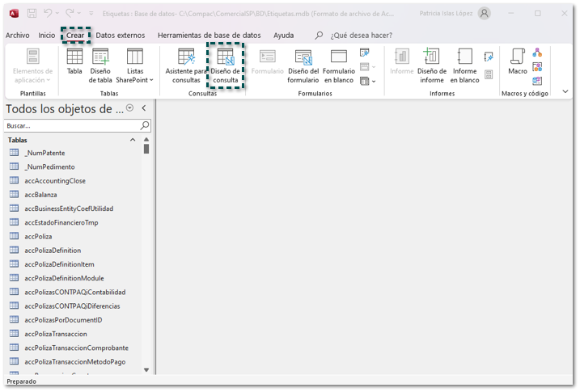Collapse the Tablas group in navigation pane
Viewport: 580px width, 392px height.
click(x=133, y=140)
